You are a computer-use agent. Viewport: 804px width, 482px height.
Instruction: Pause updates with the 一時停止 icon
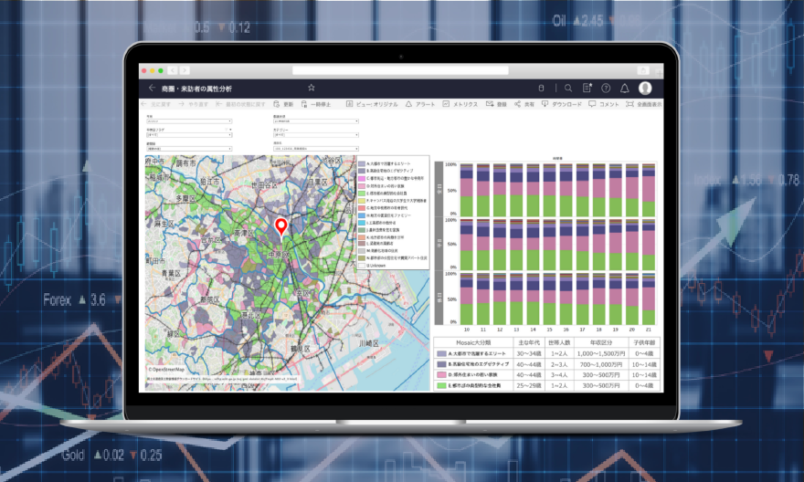[305, 103]
